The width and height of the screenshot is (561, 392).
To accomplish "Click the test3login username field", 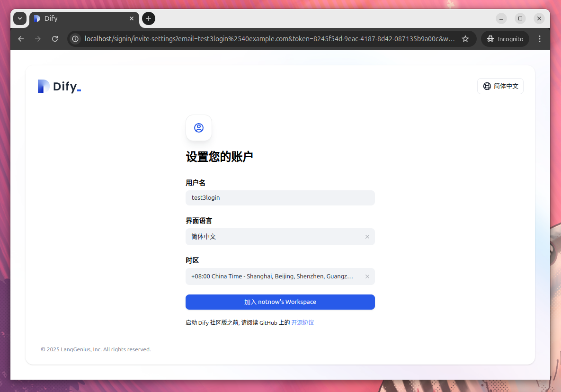I will [280, 198].
